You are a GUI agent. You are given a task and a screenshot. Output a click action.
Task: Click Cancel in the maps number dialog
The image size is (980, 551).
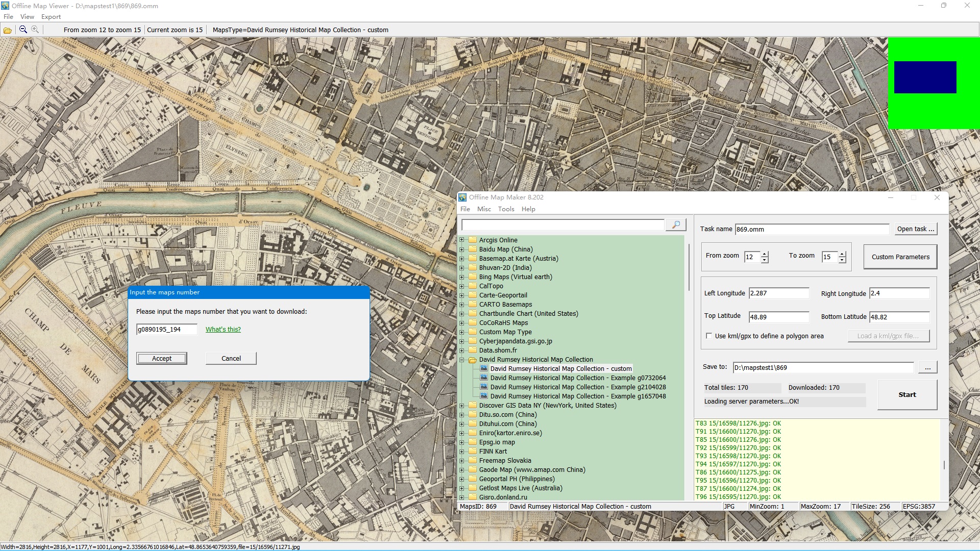pos(231,358)
